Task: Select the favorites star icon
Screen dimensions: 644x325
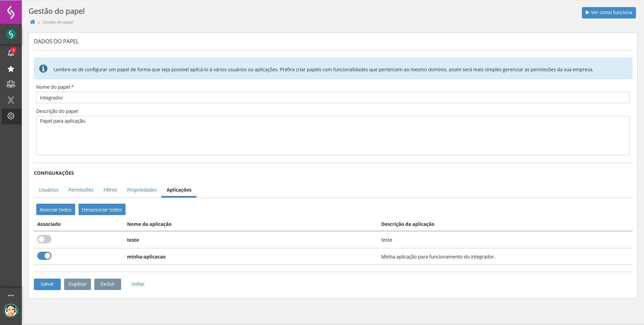Action: [x=11, y=69]
